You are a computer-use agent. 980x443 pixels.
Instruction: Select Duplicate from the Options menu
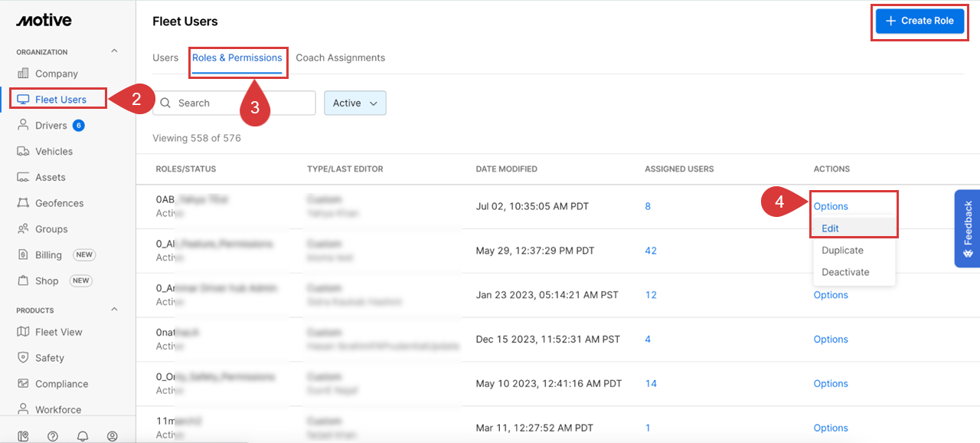click(842, 251)
